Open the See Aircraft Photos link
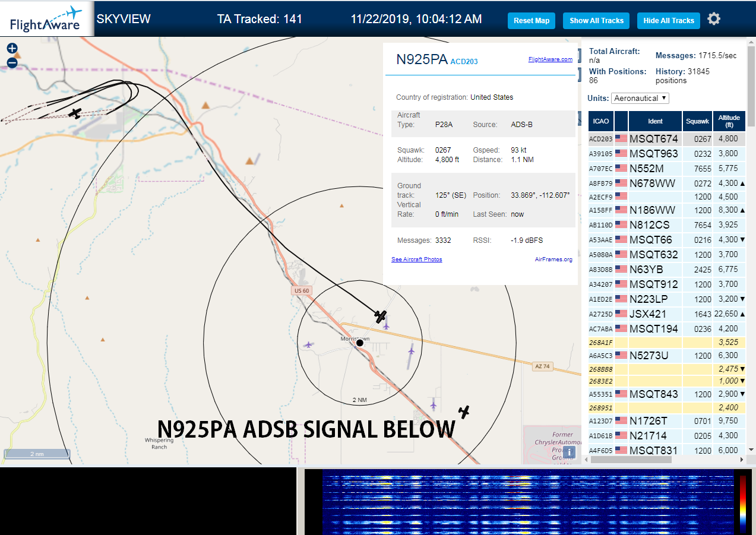The image size is (756, 535). click(x=416, y=259)
